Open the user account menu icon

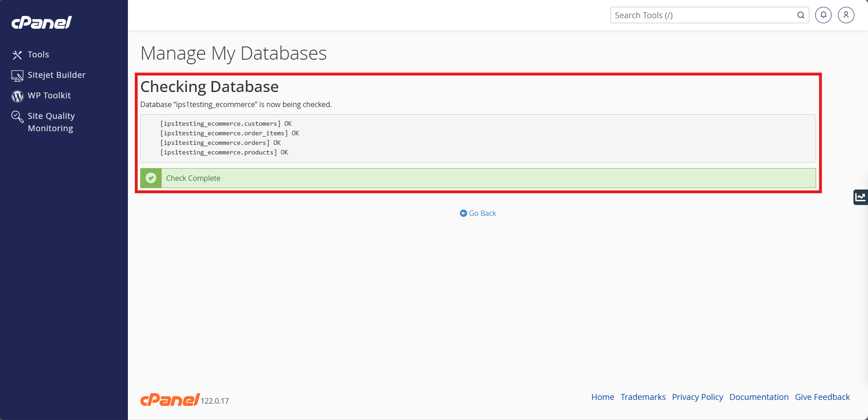point(846,15)
